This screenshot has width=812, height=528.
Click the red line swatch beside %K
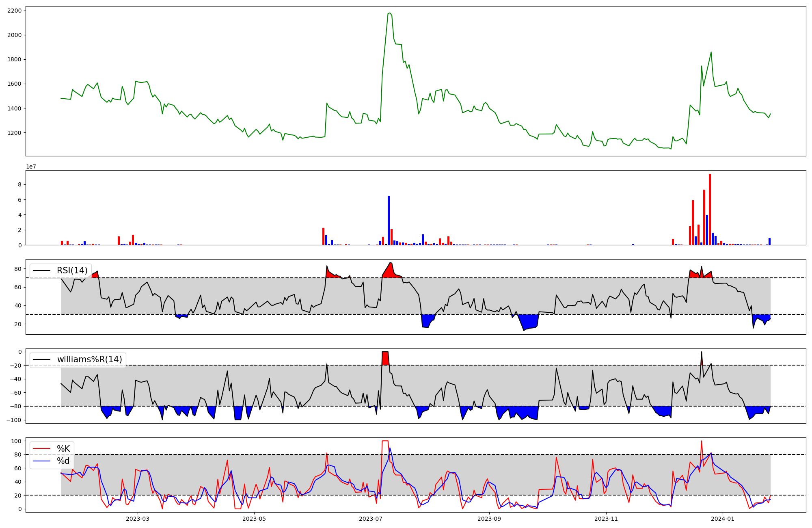(41, 449)
